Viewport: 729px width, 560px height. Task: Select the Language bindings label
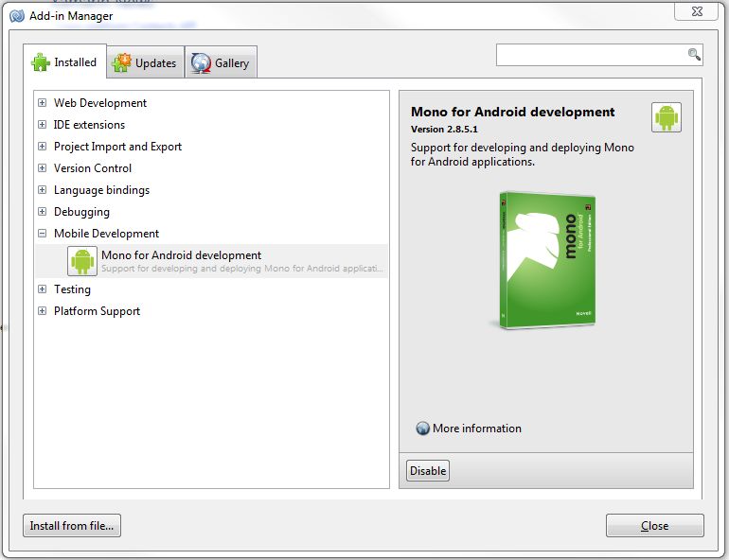(x=102, y=190)
